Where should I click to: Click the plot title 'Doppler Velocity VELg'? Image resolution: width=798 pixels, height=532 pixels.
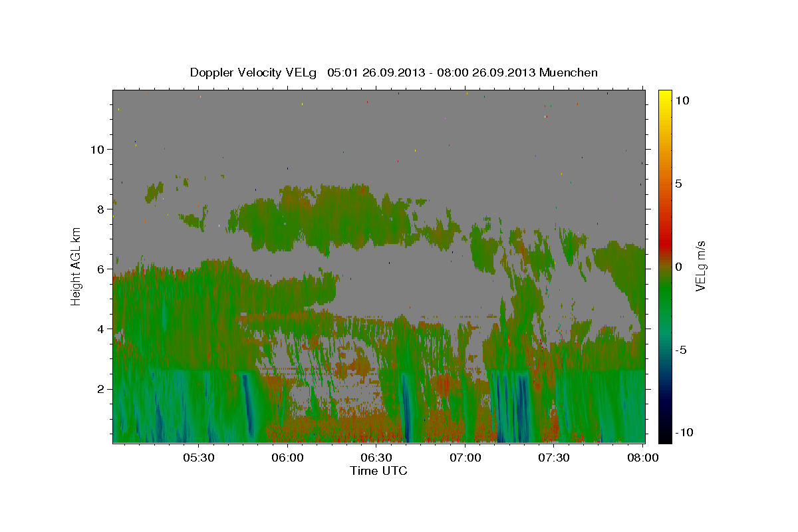coord(254,72)
